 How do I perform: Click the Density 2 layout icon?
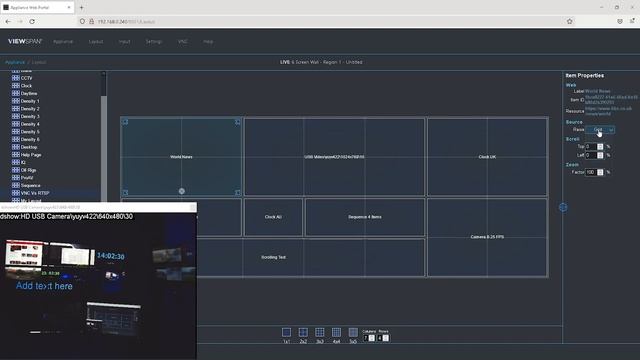click(16, 109)
